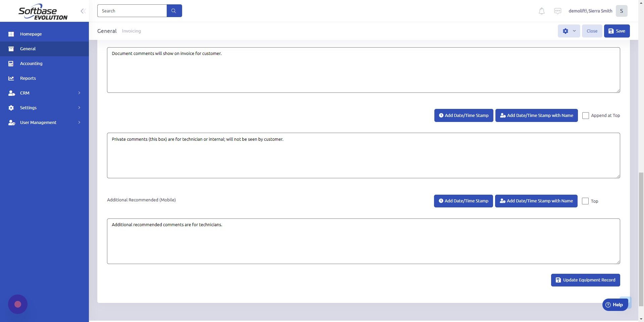
Task: Click Update Equipment Record
Action: click(x=585, y=280)
